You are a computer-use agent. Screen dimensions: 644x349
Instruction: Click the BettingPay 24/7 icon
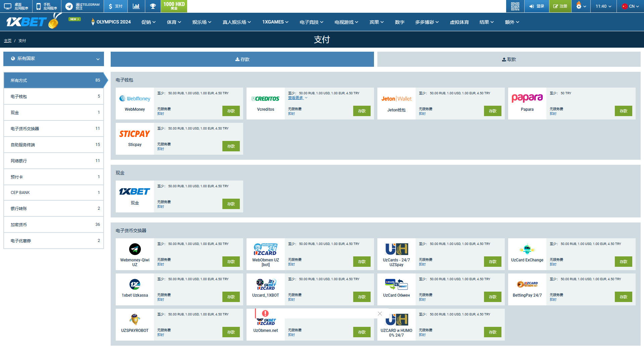point(527,285)
